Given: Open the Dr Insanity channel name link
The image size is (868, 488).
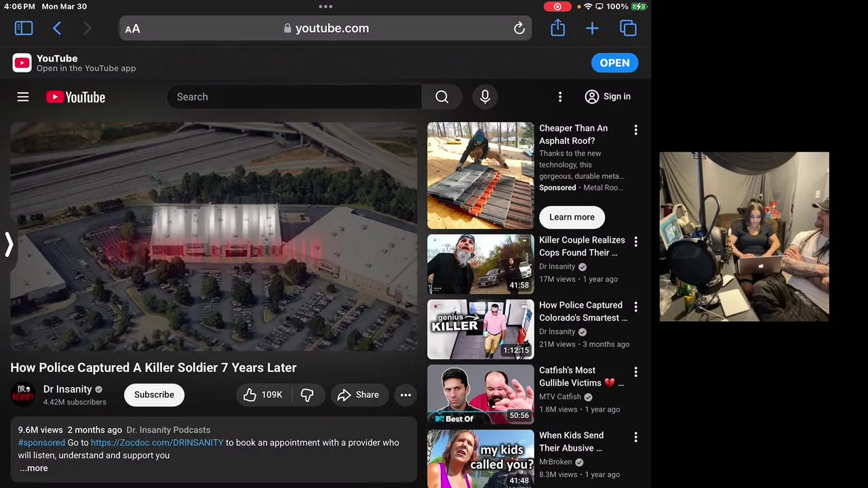Looking at the screenshot, I should [67, 389].
